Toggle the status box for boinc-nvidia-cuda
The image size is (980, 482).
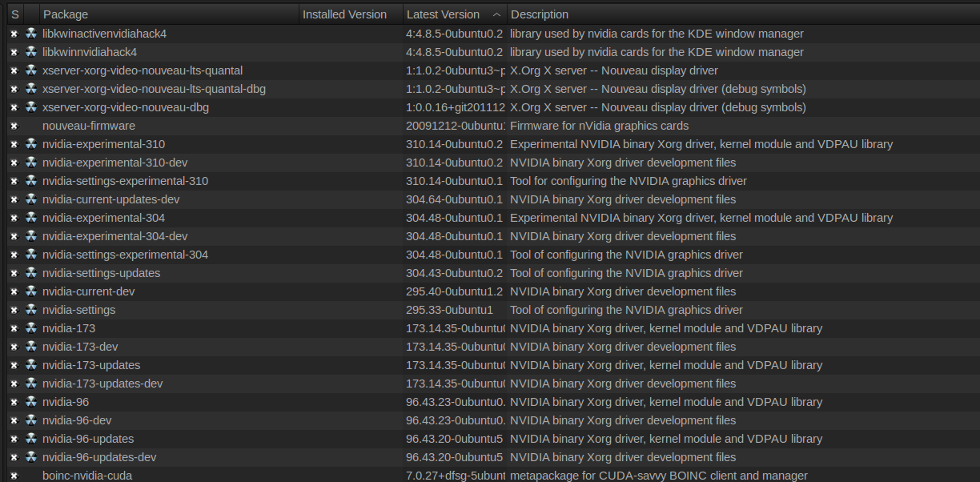tap(14, 476)
